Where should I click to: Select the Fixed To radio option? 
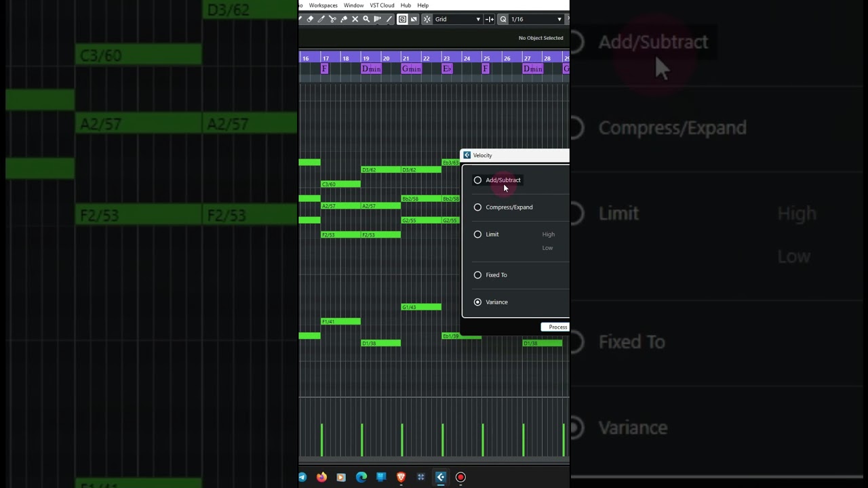click(x=477, y=275)
